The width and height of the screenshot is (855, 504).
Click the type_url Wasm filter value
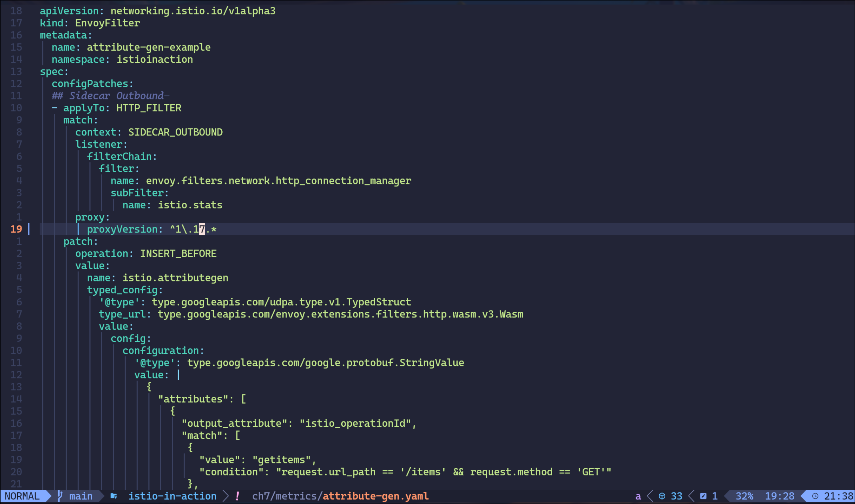click(x=340, y=314)
